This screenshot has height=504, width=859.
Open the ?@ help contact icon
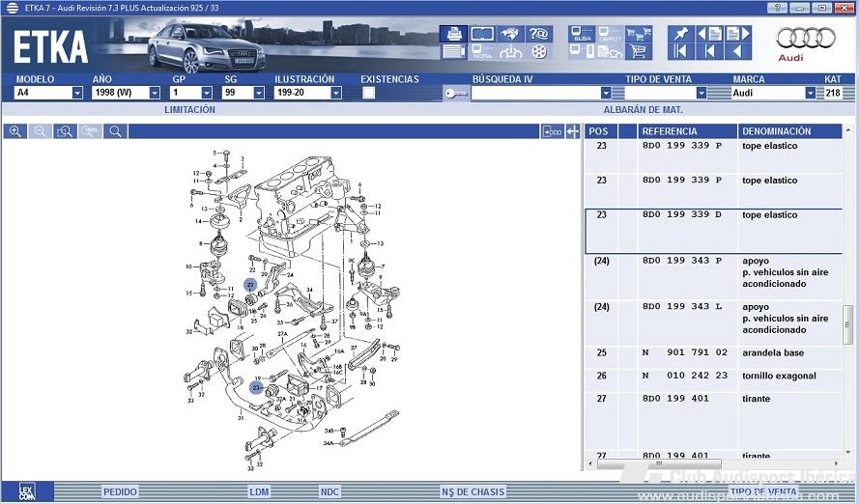point(539,34)
